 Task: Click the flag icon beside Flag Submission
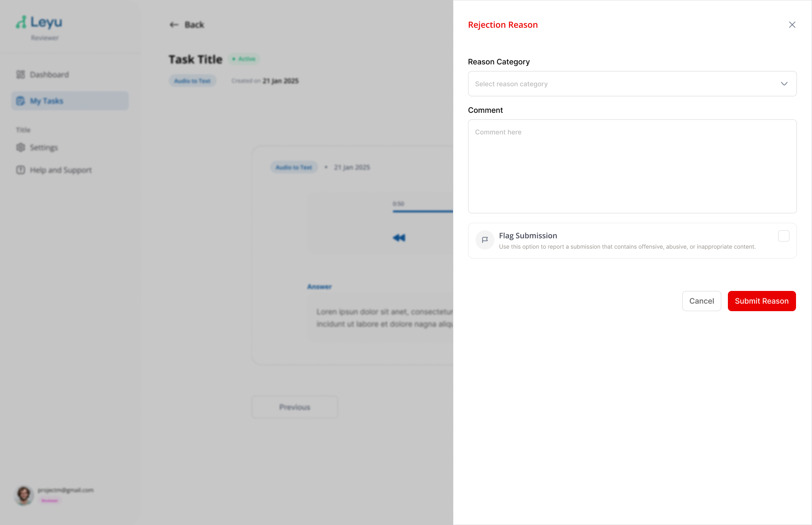484,240
